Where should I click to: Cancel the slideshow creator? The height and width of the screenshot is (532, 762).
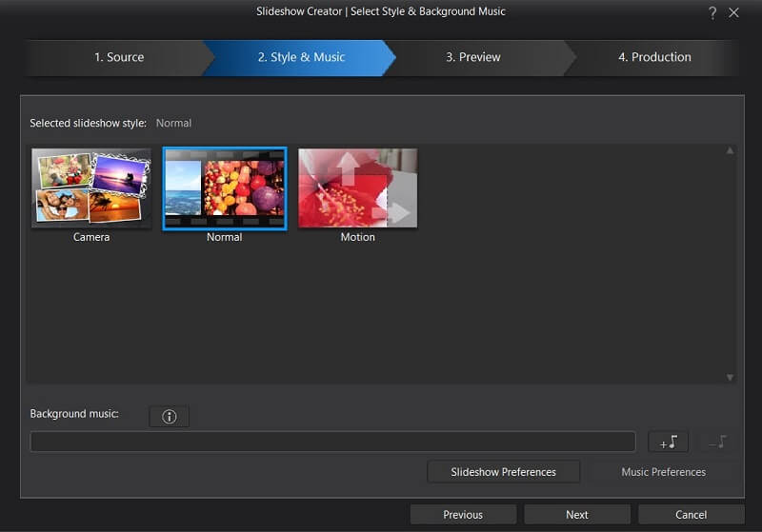[x=692, y=515]
